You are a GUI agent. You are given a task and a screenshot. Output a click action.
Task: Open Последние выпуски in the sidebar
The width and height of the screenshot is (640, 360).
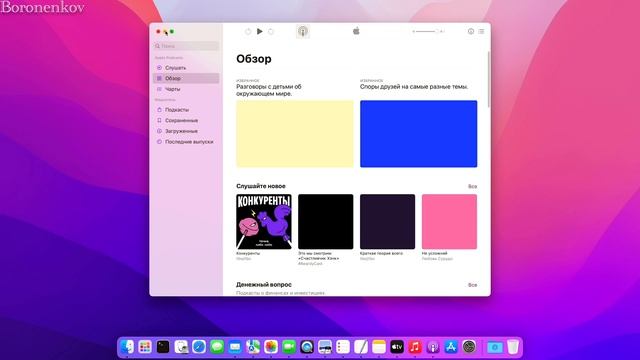(186, 142)
